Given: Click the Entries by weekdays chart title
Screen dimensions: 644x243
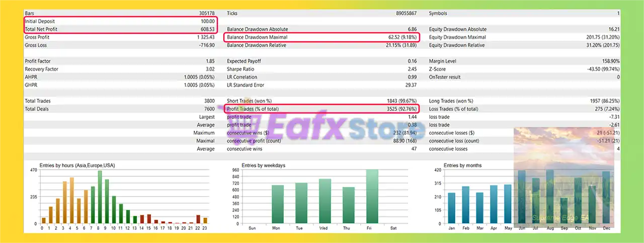Looking at the screenshot, I should [x=263, y=165].
